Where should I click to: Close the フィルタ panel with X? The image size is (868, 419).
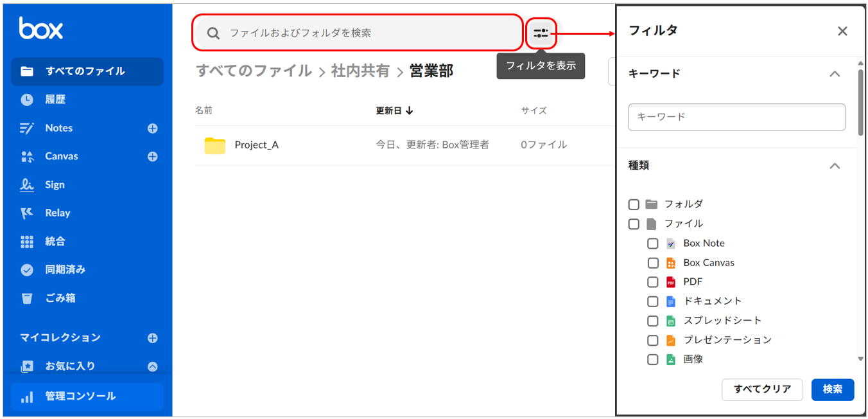click(x=842, y=31)
